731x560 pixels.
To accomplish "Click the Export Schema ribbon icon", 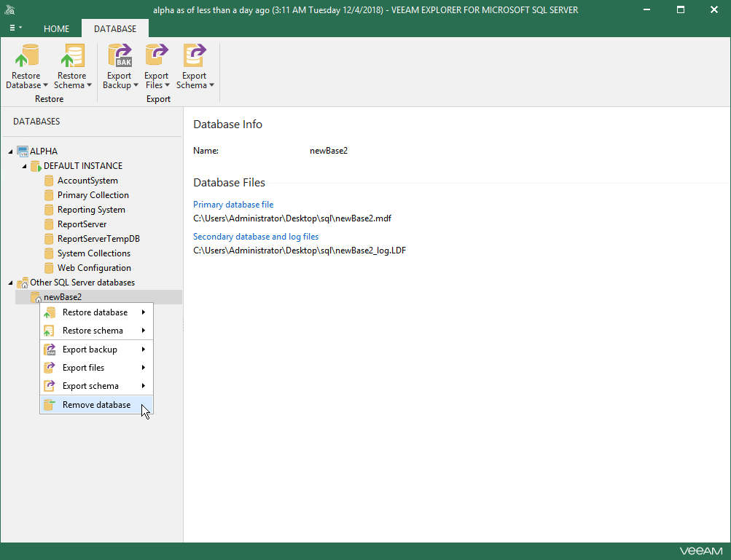I will tap(195, 56).
